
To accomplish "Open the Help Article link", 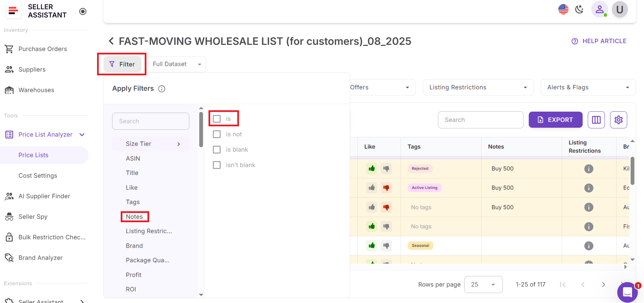I will [x=599, y=41].
